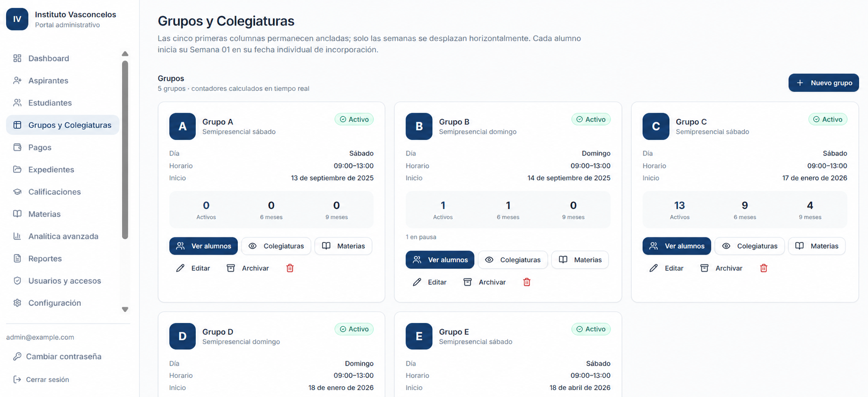The height and width of the screenshot is (397, 868).
Task: Open Usuarios y accesos
Action: click(63, 281)
